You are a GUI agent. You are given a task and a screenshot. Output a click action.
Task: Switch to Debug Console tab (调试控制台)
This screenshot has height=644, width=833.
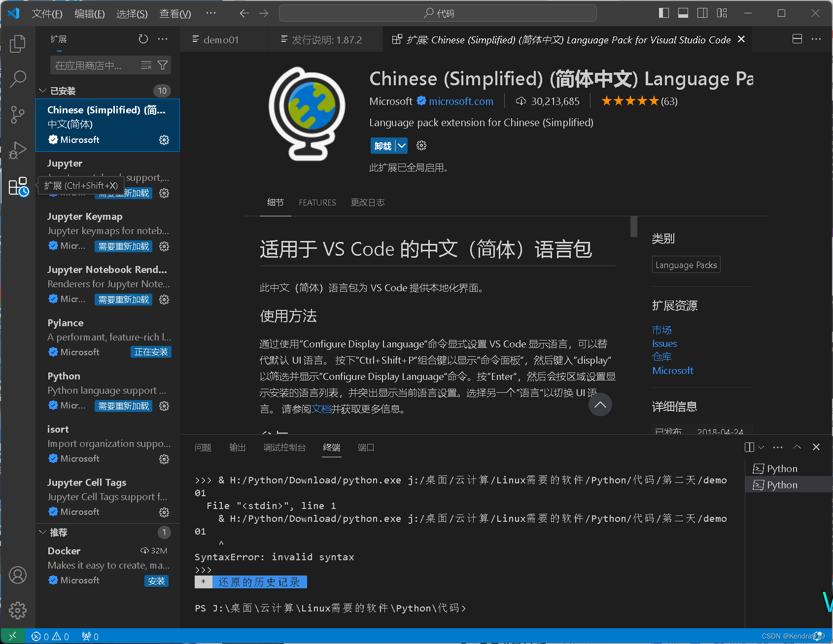tap(284, 447)
